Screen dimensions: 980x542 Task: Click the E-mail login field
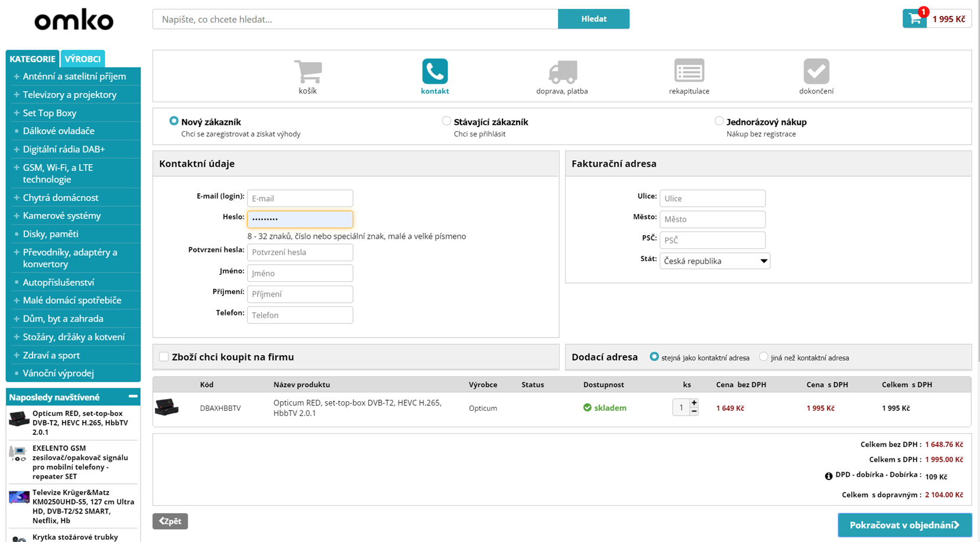300,198
